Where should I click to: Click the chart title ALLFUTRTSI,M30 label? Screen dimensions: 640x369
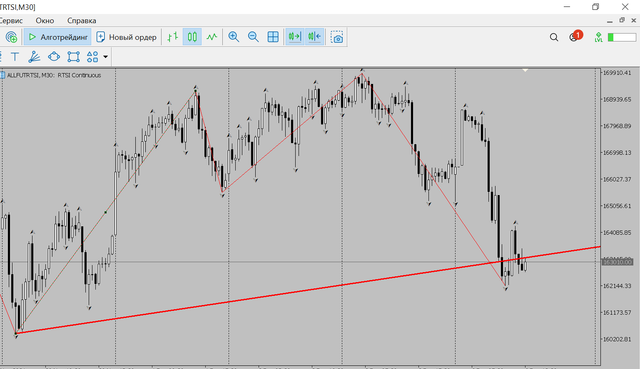tap(54, 75)
